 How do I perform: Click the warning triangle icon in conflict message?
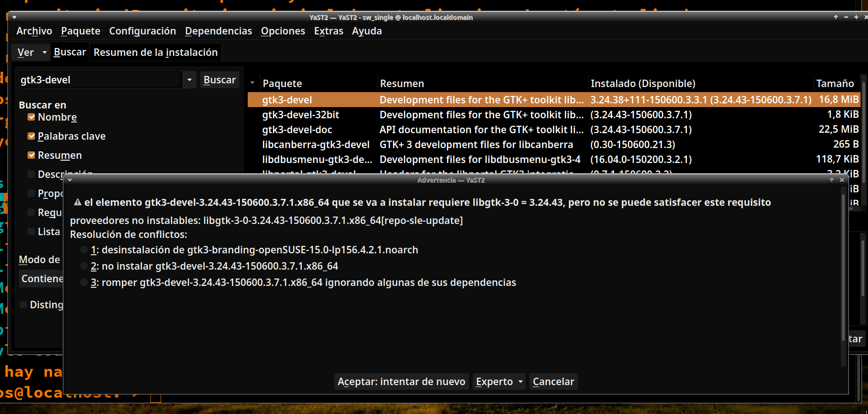[x=78, y=203]
